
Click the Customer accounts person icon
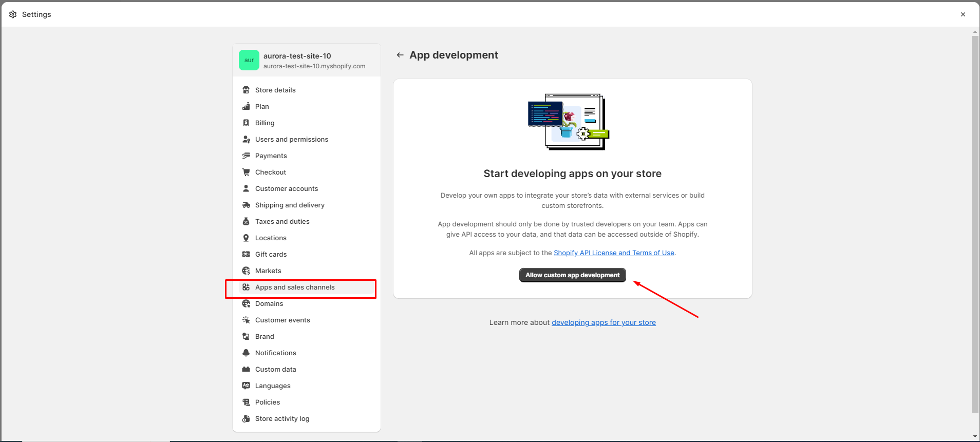click(x=246, y=188)
